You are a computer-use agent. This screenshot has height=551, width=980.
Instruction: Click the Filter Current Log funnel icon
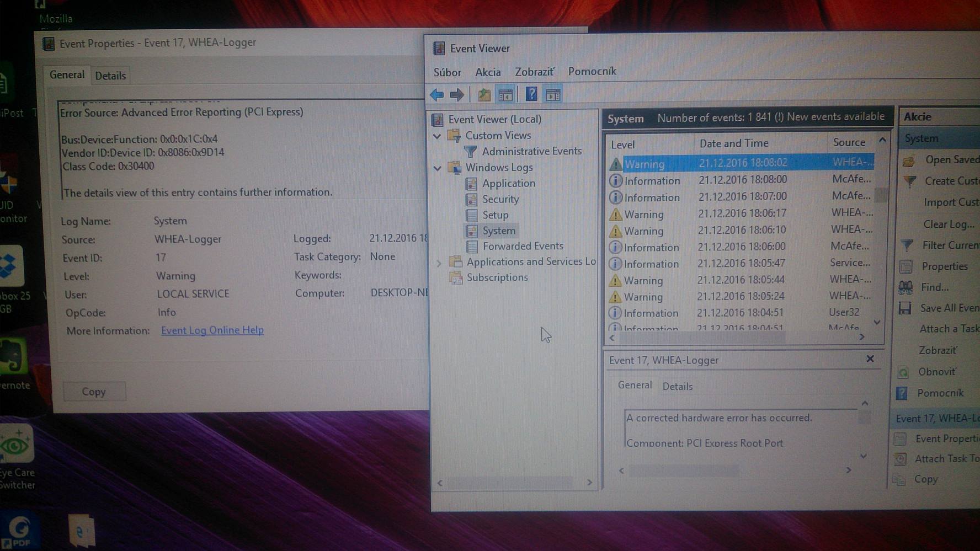(x=907, y=245)
